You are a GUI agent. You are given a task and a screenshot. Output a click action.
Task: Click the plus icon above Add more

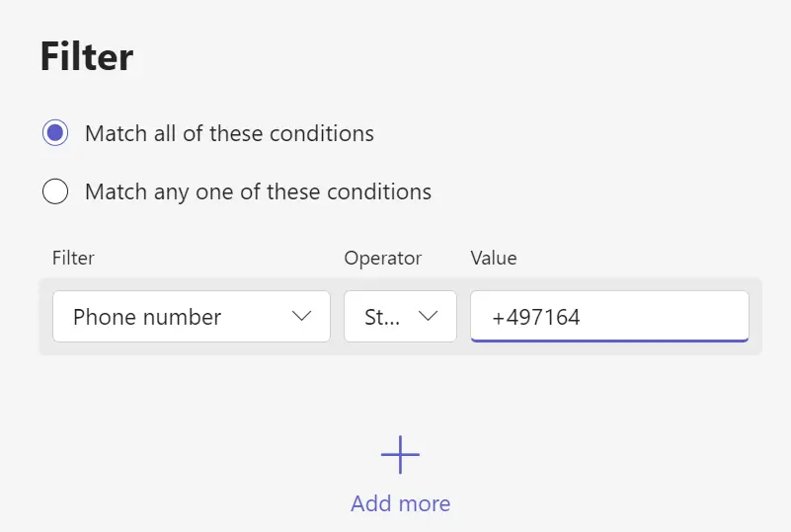[400, 455]
